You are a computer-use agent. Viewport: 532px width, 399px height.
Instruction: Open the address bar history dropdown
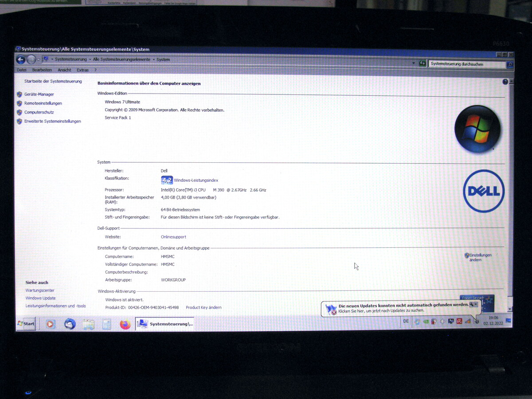tap(414, 63)
